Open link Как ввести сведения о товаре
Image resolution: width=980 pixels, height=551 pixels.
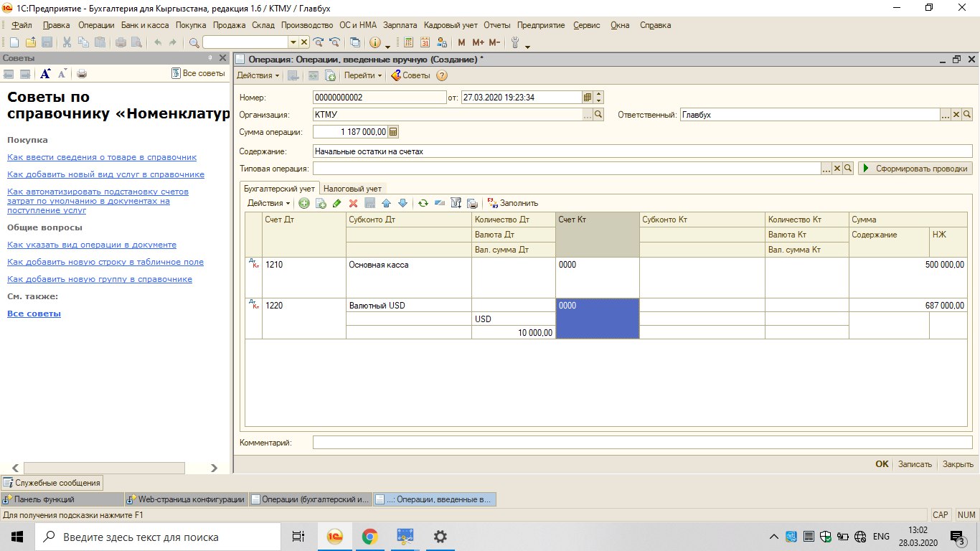[102, 157]
